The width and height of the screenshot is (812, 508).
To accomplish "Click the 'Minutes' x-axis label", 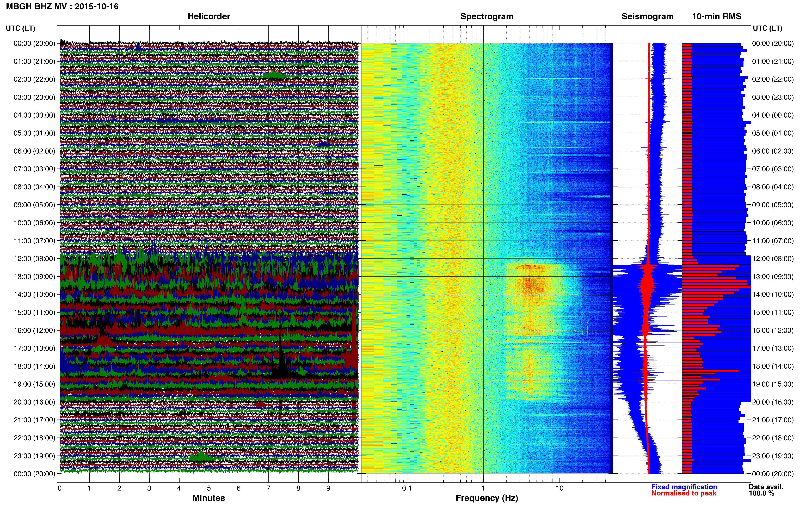I will pos(208,498).
